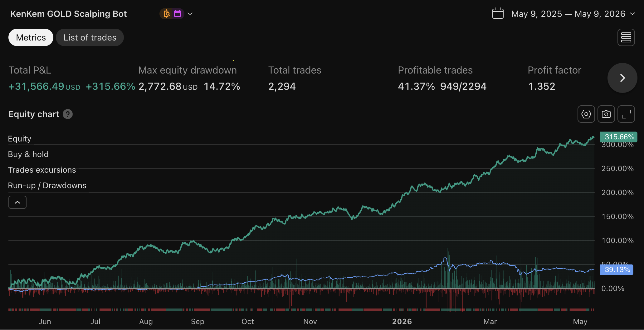This screenshot has height=330, width=644.
Task: Click the blue 39.13% buy-hold label
Action: pos(617,270)
